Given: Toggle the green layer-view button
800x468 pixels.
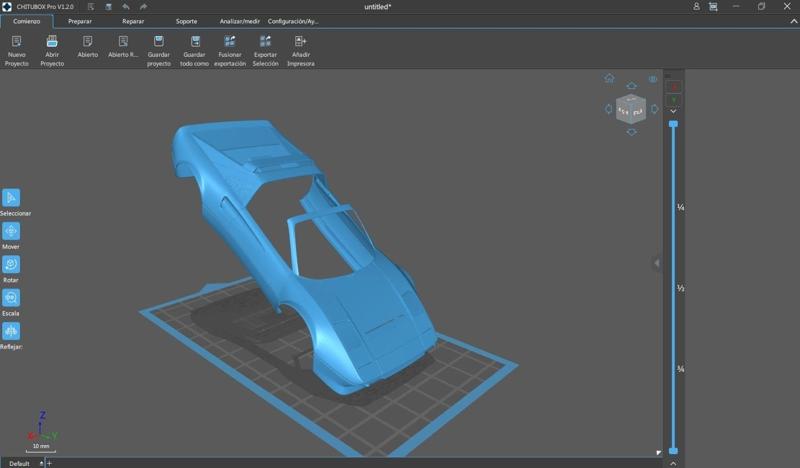Looking at the screenshot, I should [673, 100].
